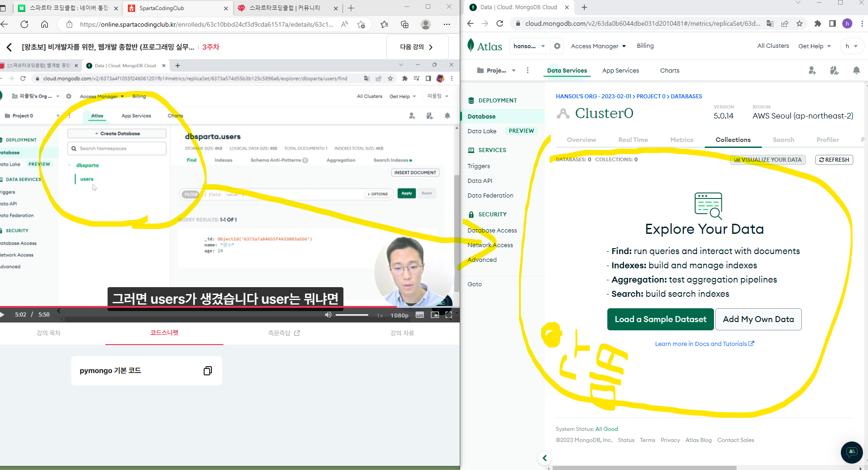Select the 코드스니펫 tab

164,333
